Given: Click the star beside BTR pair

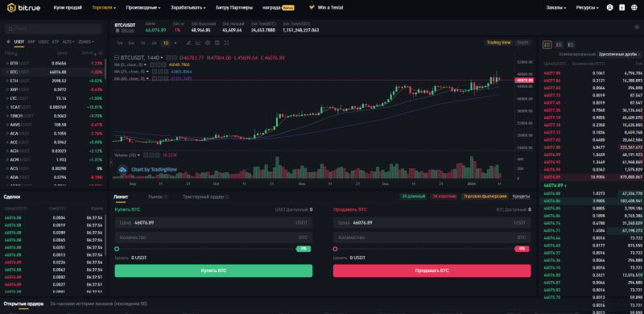Looking at the screenshot, I should (x=7, y=64).
